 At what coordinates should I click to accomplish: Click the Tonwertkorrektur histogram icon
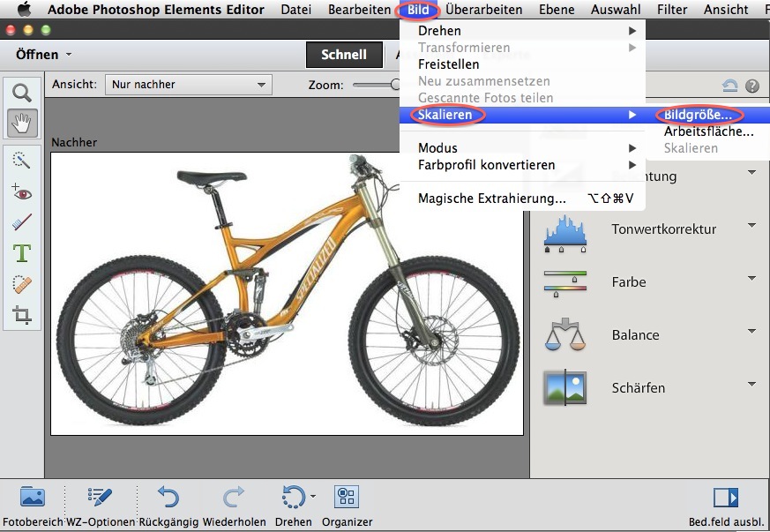(565, 233)
